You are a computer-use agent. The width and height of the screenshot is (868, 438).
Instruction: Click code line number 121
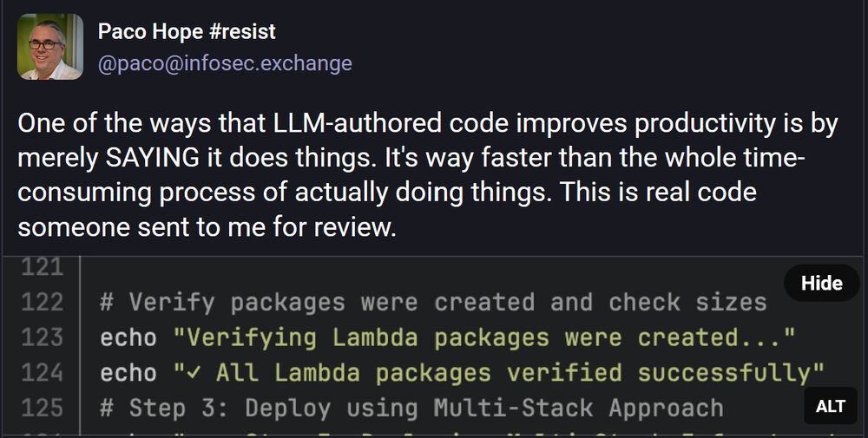(42, 268)
